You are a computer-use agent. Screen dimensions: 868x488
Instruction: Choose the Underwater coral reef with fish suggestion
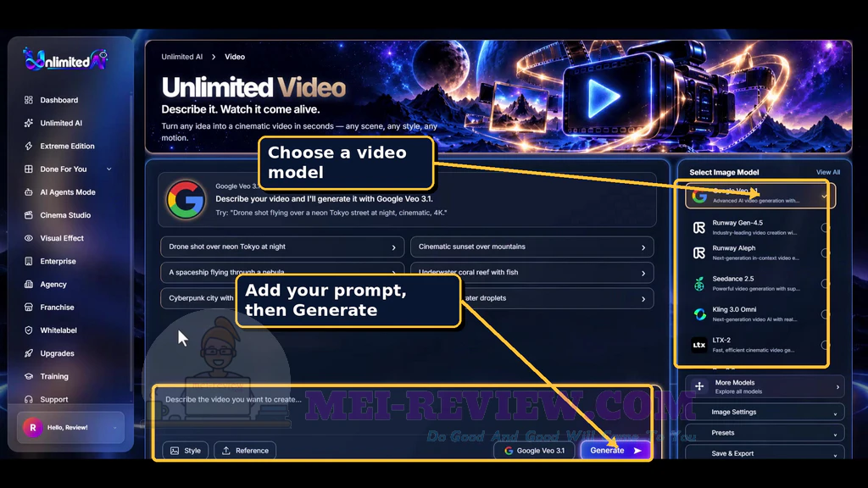coord(532,272)
